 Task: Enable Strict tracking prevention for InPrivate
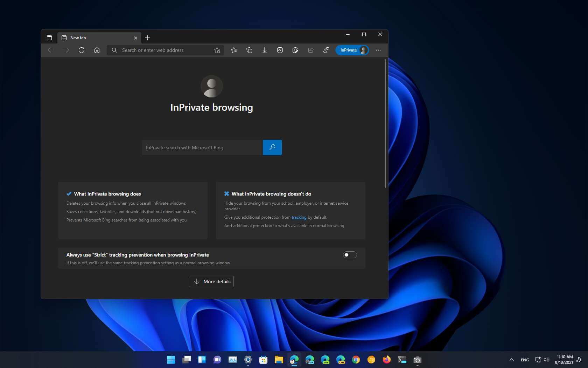pyautogui.click(x=349, y=255)
